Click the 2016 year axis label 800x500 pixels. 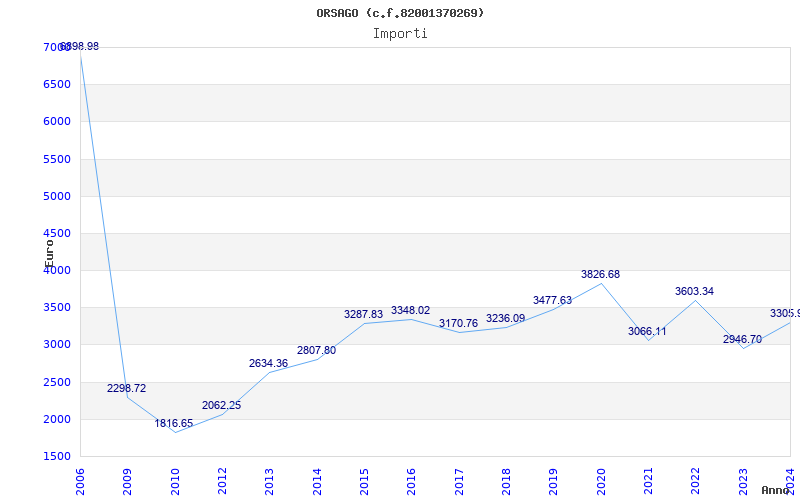point(412,482)
